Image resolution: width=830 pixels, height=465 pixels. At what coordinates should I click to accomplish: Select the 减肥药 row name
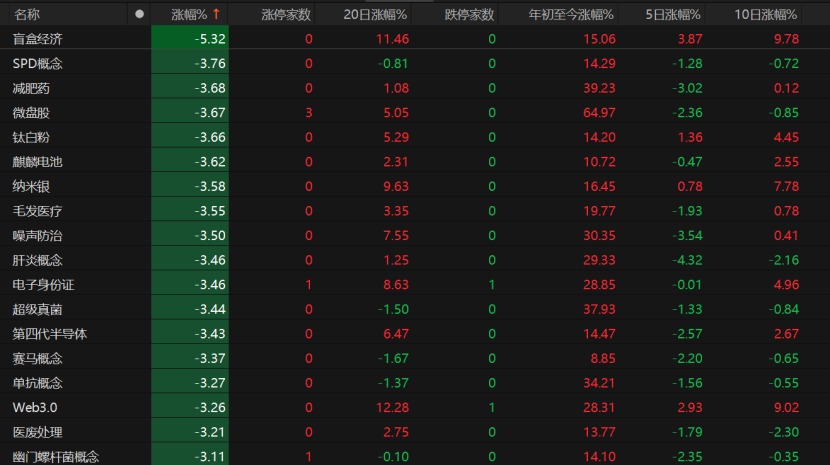[x=30, y=88]
